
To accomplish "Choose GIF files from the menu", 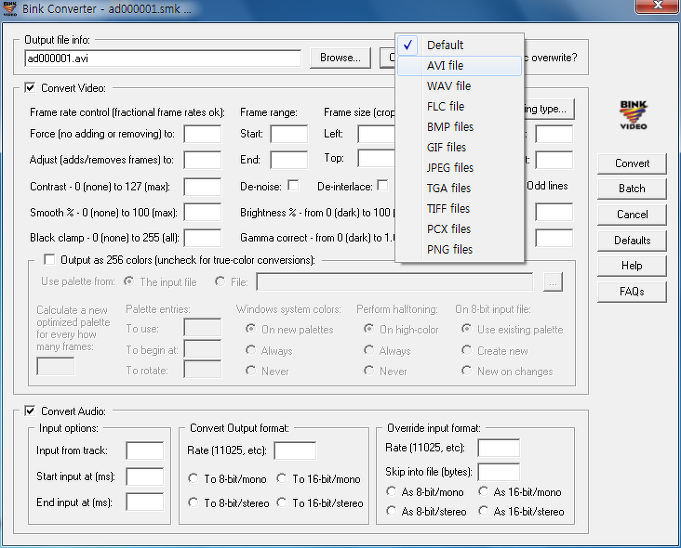I will 460,147.
